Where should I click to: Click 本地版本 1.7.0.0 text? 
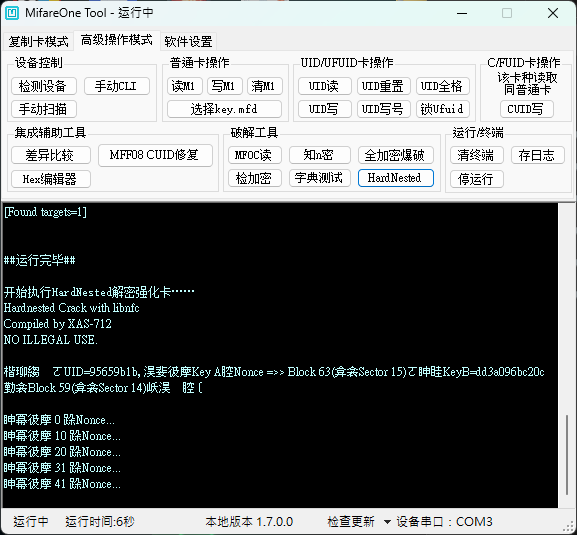tap(249, 521)
